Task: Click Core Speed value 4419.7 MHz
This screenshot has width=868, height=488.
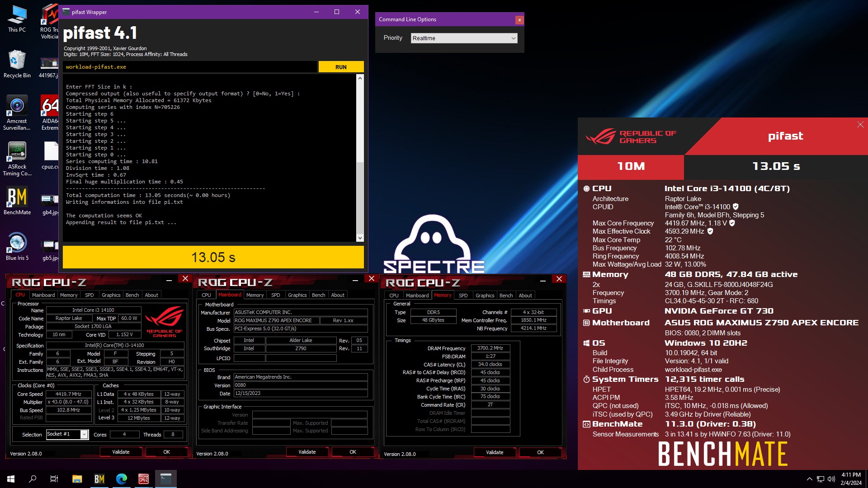Action: point(69,394)
